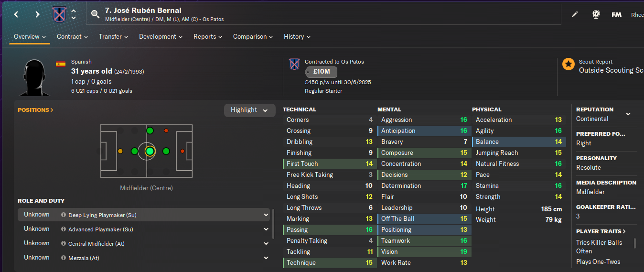Image resolution: width=644 pixels, height=272 pixels.
Task: Click the Scout Report star icon
Action: click(568, 64)
